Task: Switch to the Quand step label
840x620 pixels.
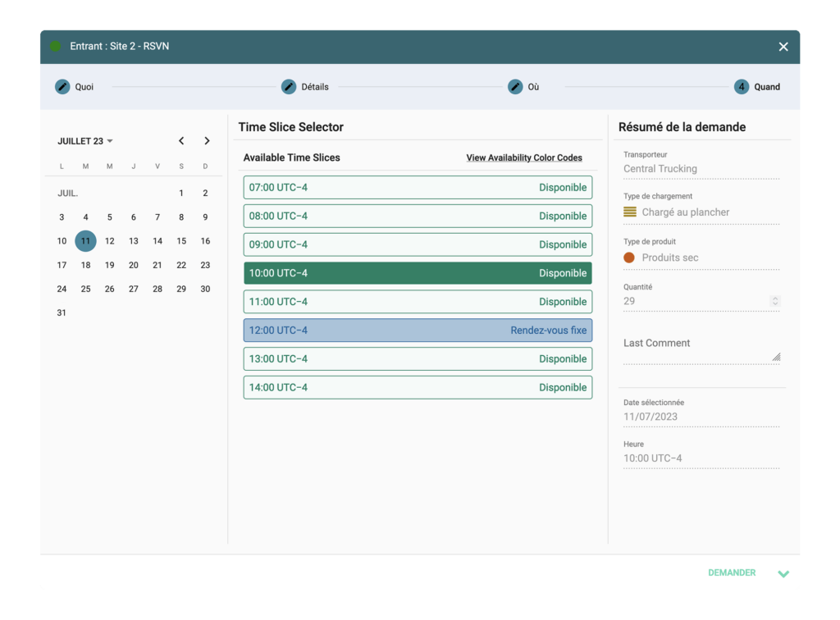Action: 767,87
